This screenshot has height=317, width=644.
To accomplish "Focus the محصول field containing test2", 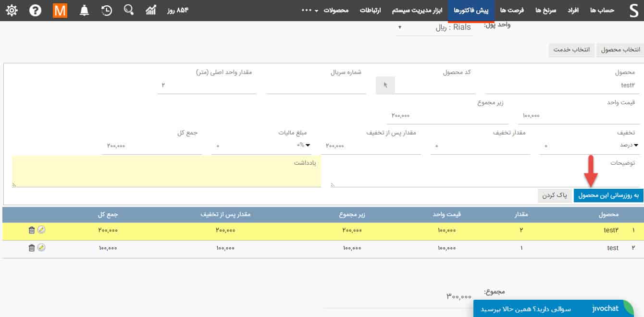I will click(562, 85).
